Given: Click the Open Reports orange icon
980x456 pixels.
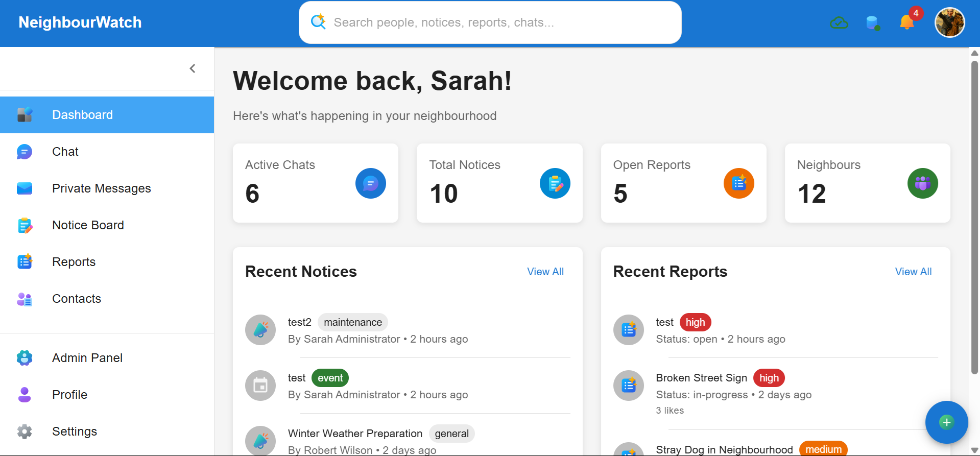Looking at the screenshot, I should (739, 183).
